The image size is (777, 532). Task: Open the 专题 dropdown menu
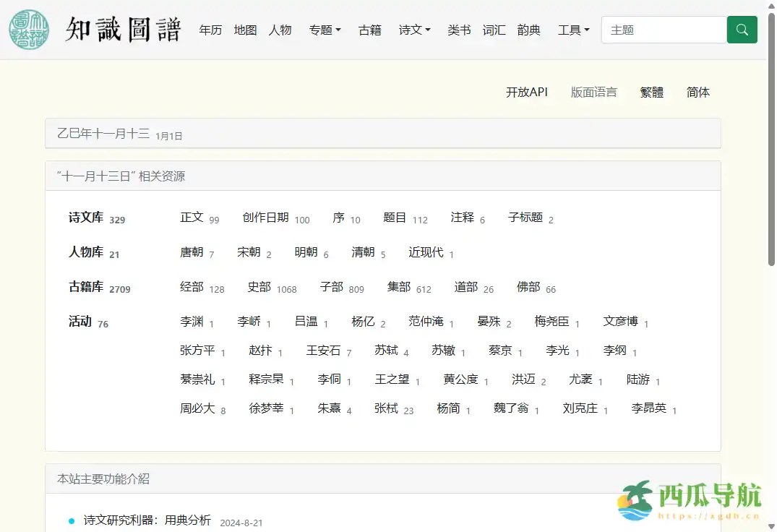click(325, 30)
